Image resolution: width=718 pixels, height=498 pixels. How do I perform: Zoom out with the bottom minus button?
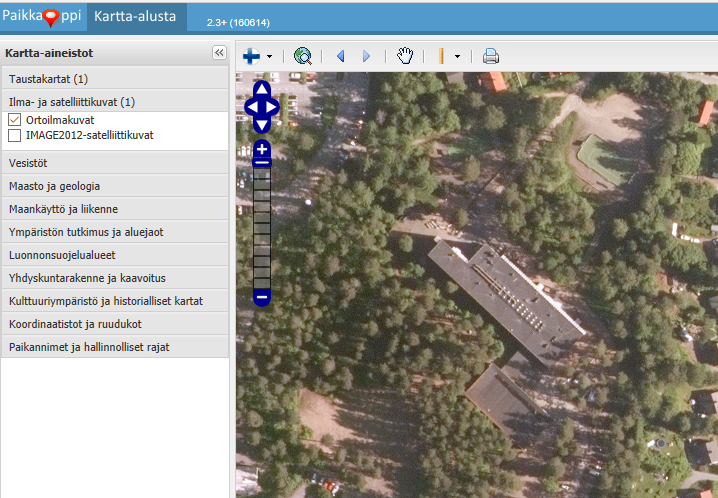tap(261, 297)
